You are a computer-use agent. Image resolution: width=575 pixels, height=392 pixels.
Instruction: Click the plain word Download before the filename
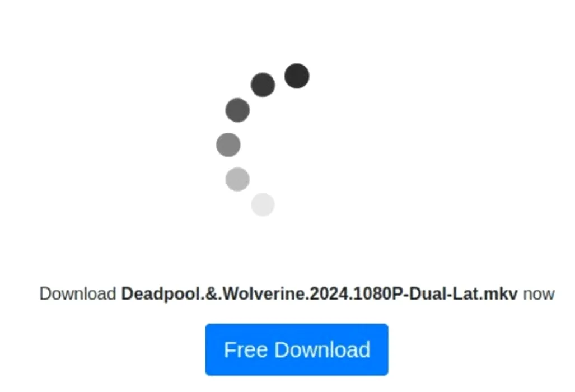click(x=78, y=294)
